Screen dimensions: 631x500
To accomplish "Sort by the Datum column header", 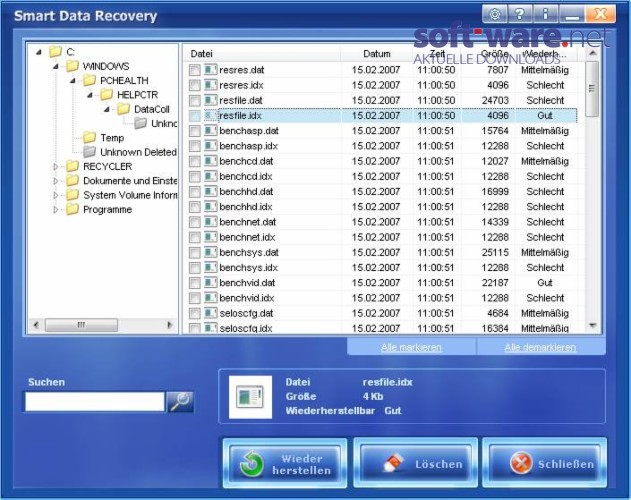I will 377,54.
